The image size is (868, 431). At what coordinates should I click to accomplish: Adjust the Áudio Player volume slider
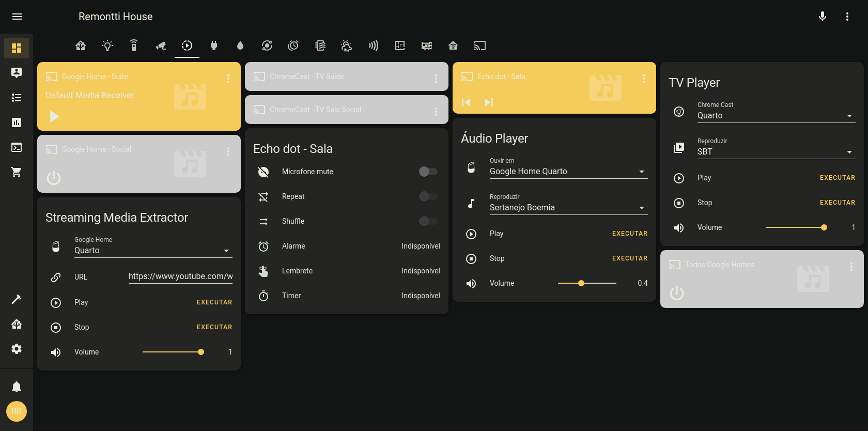click(x=587, y=283)
